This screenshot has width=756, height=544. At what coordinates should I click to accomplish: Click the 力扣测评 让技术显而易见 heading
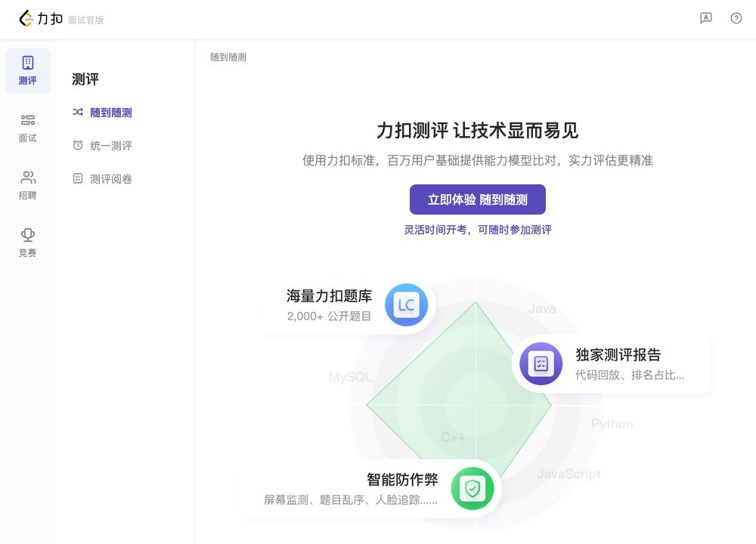[477, 131]
